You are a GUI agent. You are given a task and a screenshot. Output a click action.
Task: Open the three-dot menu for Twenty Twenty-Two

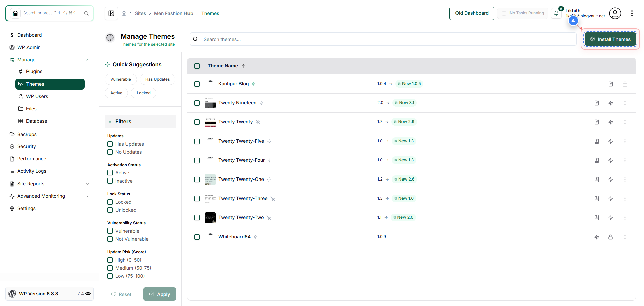coord(625,218)
